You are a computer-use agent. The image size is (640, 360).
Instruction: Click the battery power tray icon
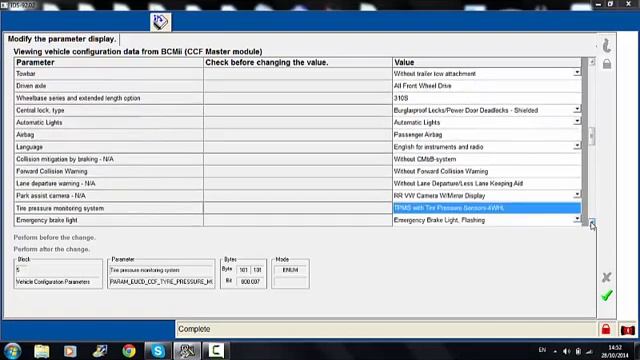tap(578, 351)
